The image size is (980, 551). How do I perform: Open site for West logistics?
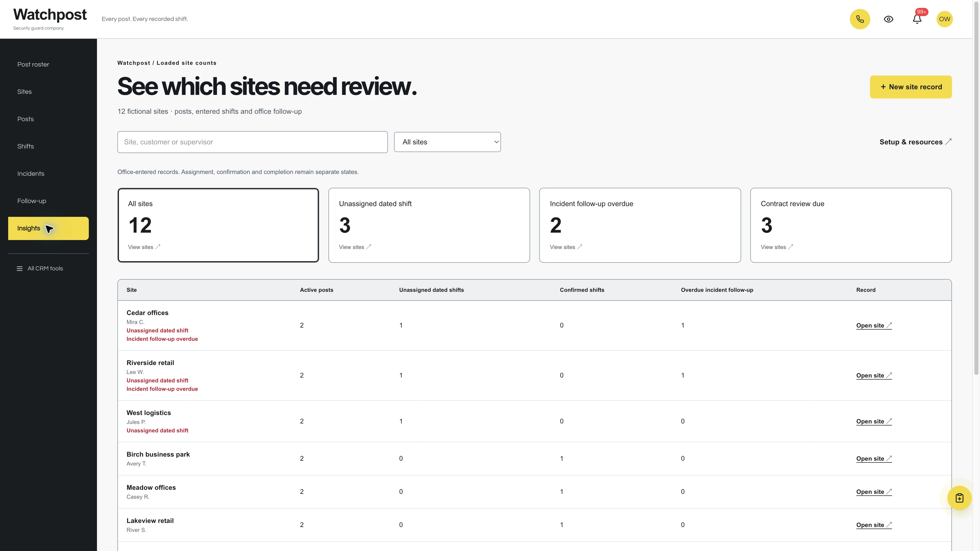pos(874,422)
